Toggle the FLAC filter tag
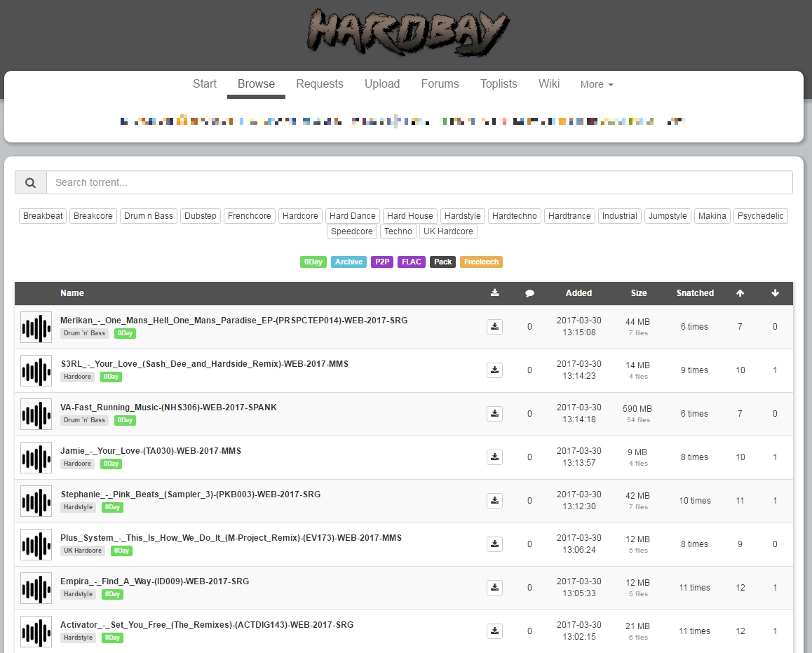Image resolution: width=812 pixels, height=653 pixels. (412, 262)
